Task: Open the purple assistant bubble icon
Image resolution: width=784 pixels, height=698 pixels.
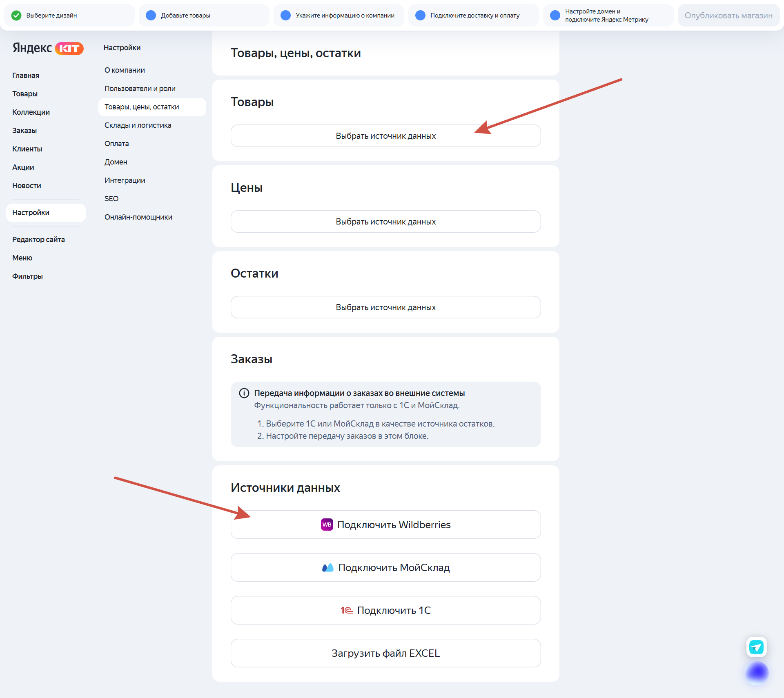Action: (x=757, y=672)
